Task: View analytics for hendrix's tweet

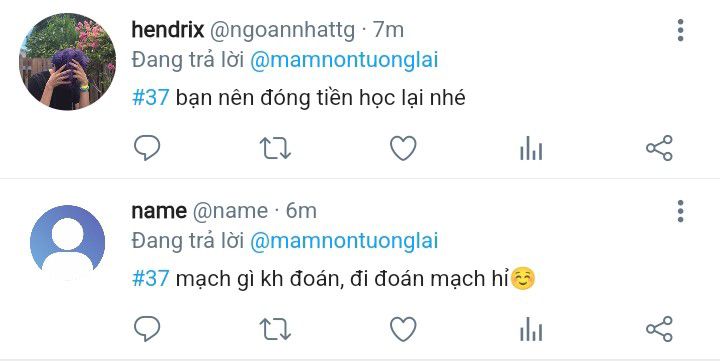Action: coord(531,148)
